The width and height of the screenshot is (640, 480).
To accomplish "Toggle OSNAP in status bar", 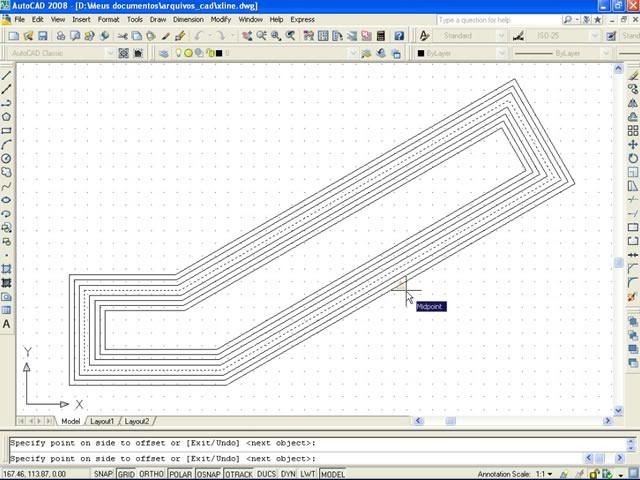I will click(209, 474).
